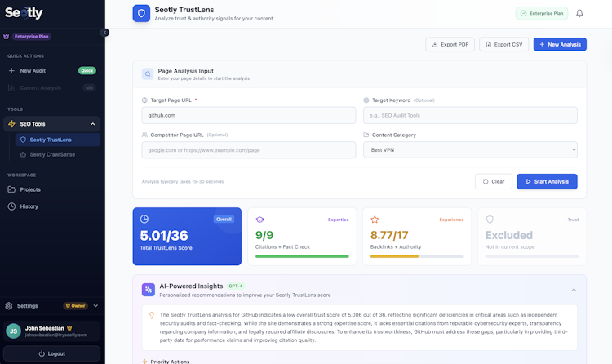Open Projects workspace
The height and width of the screenshot is (364, 612).
click(51, 189)
